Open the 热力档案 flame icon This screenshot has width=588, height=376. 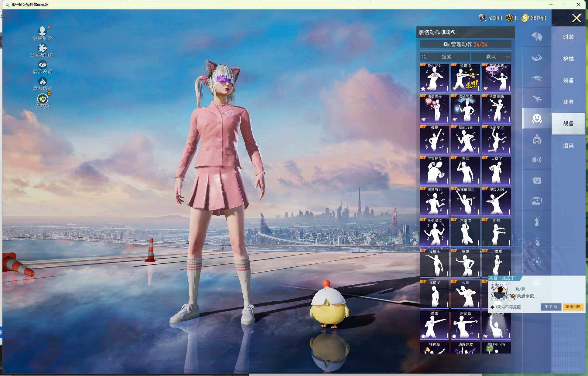pyautogui.click(x=43, y=81)
